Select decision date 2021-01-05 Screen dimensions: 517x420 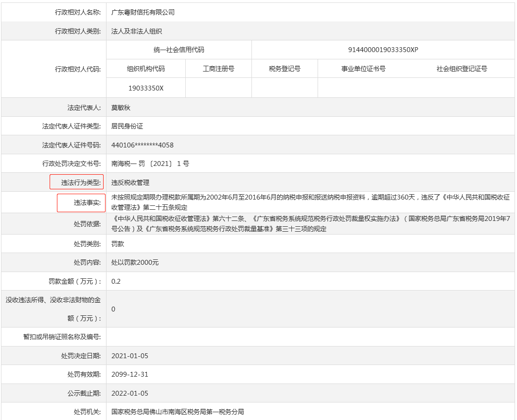click(x=129, y=356)
